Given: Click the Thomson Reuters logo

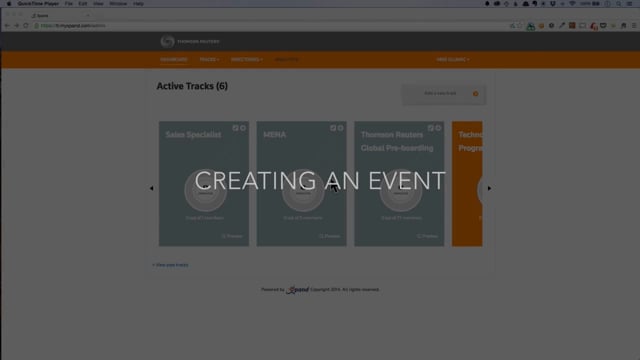Looking at the screenshot, I should click(x=190, y=41).
